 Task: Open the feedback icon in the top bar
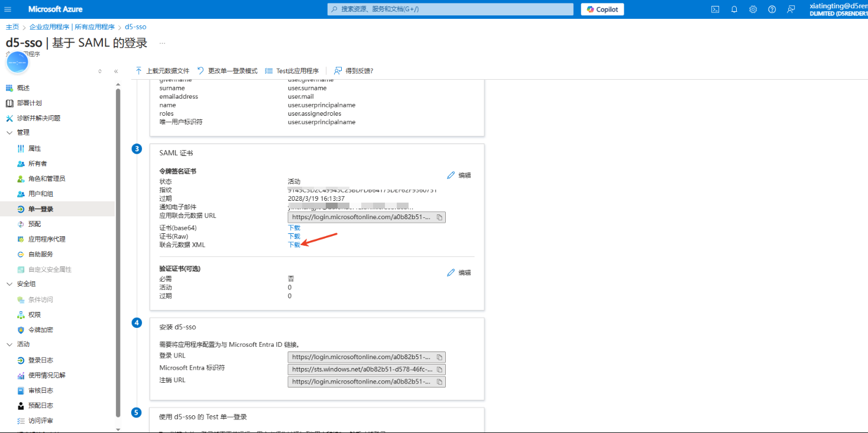pyautogui.click(x=791, y=9)
